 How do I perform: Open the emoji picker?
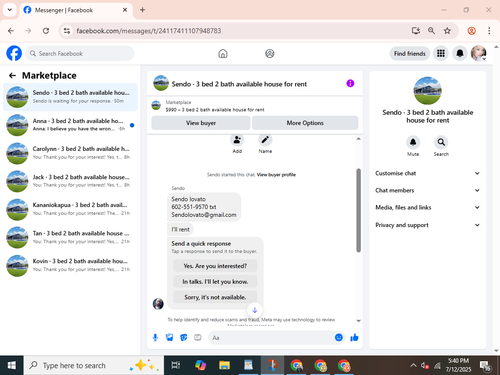339,338
